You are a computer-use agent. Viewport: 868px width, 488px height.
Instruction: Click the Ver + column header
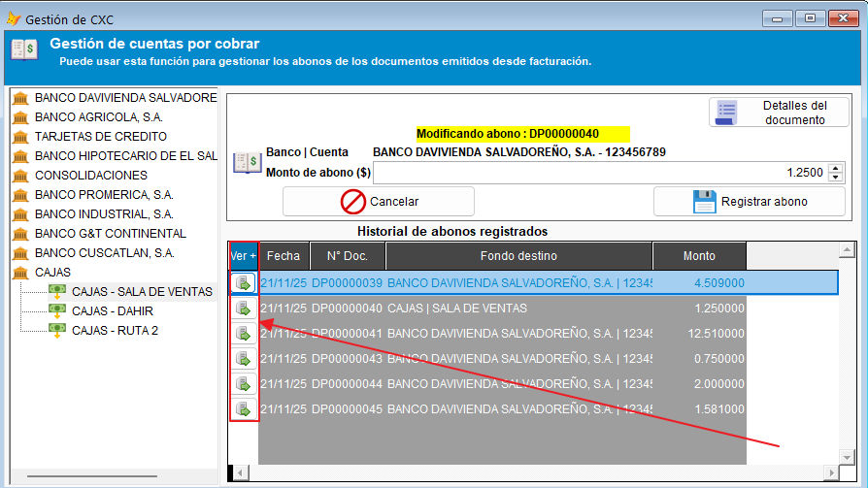pyautogui.click(x=244, y=255)
